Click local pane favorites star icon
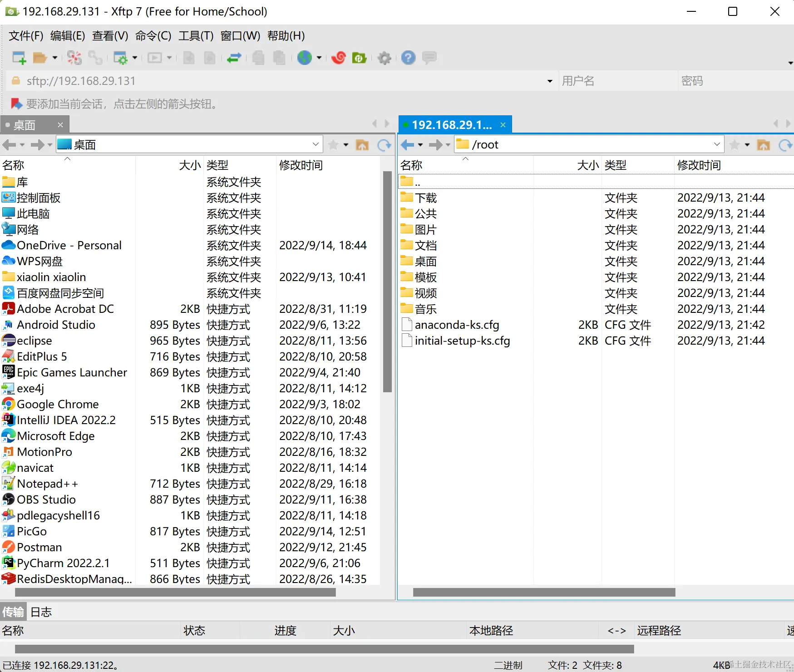This screenshot has height=672, width=794. (x=333, y=145)
